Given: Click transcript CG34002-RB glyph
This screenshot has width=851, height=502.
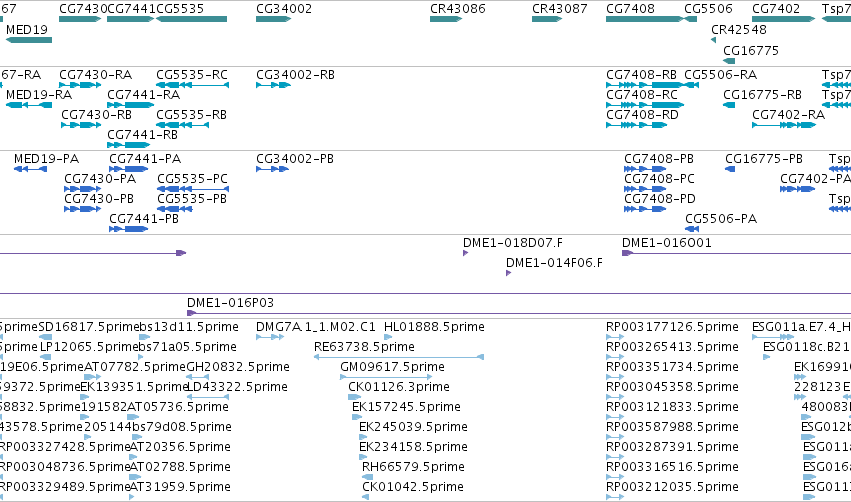Looking at the screenshot, I should [x=274, y=85].
